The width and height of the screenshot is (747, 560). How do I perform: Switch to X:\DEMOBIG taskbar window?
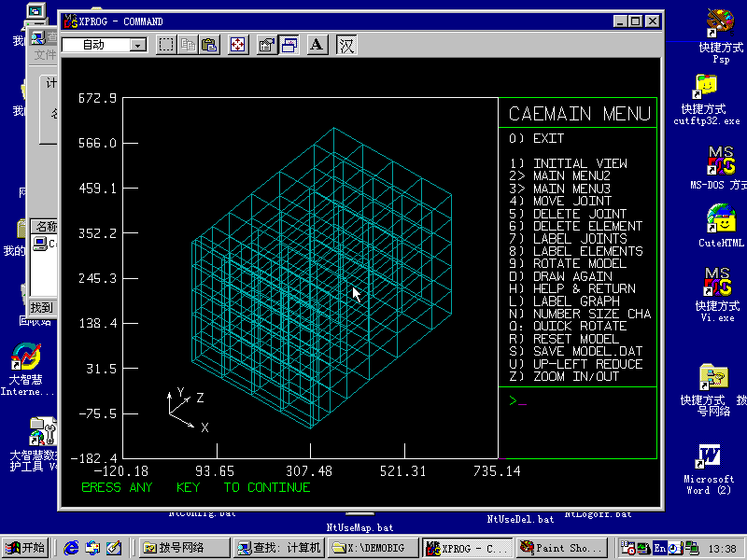click(373, 548)
